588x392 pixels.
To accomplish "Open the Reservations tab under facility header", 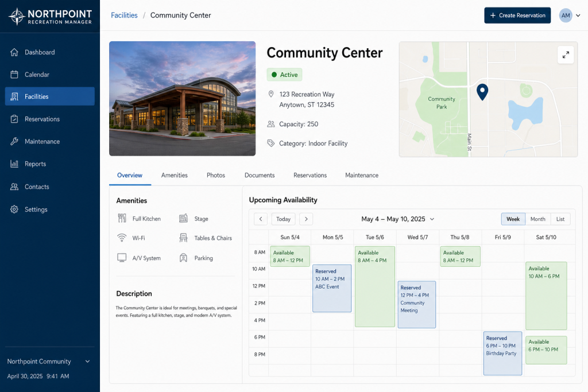I will 310,175.
